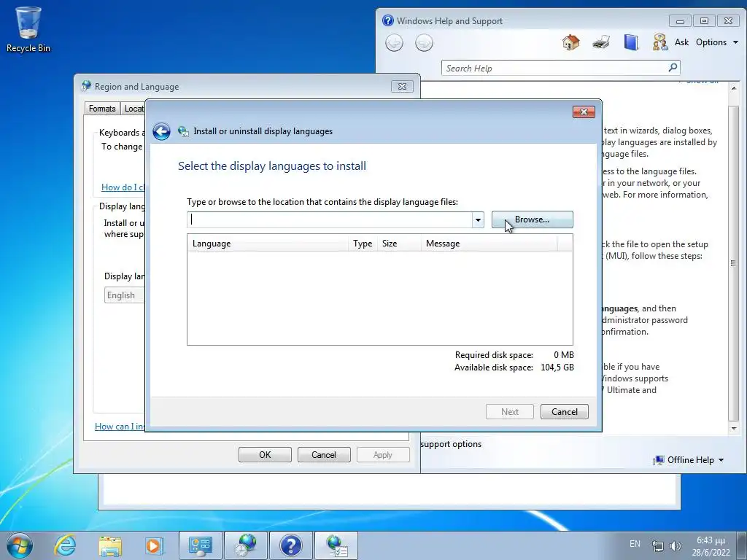This screenshot has height=560, width=747.
Task: Switch to display languages installer taskbar button
Action: (336, 545)
